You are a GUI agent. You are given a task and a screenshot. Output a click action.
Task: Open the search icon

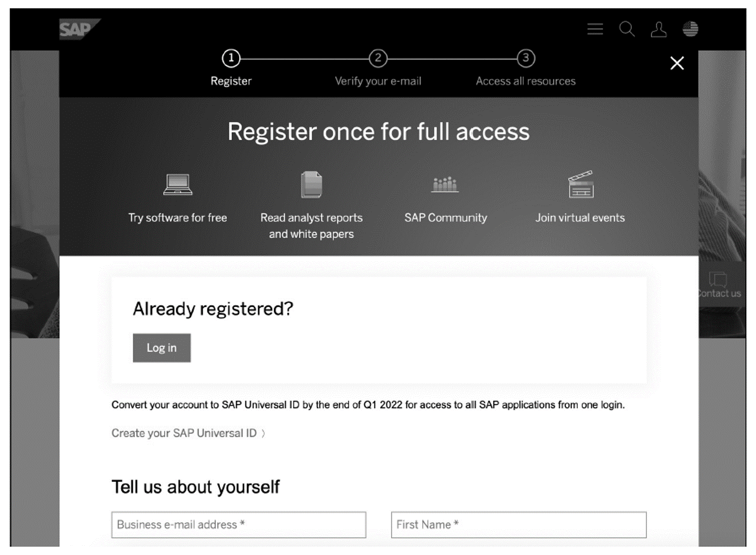[x=627, y=29]
